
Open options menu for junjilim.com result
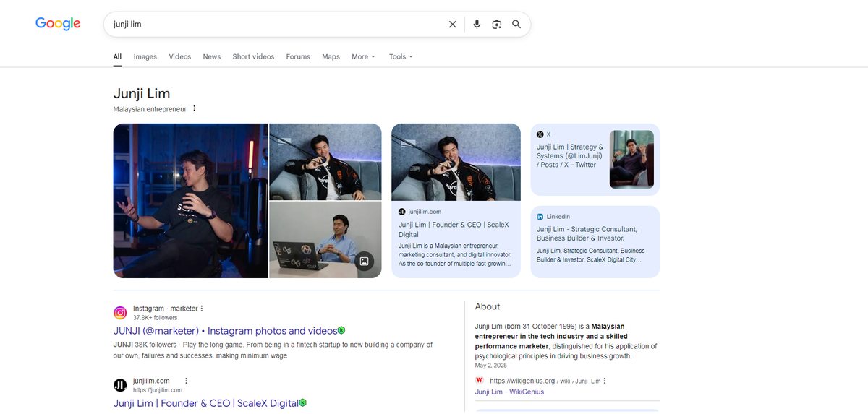click(186, 381)
